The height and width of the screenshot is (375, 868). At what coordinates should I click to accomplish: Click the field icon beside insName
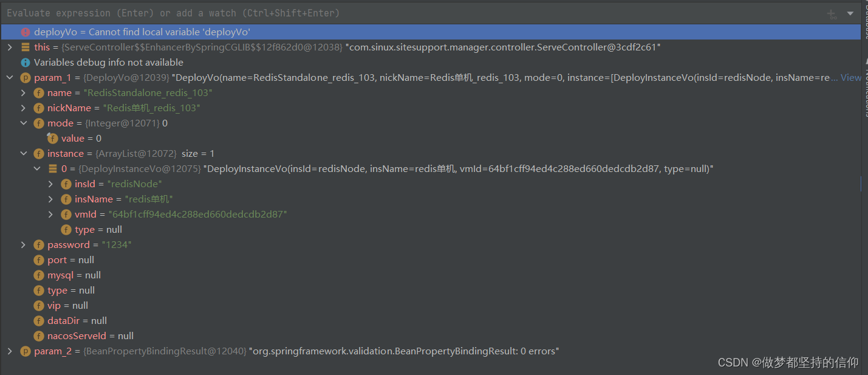click(66, 199)
